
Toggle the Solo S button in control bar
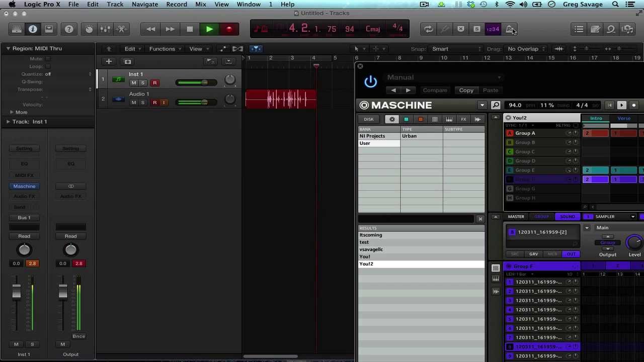[x=476, y=29]
